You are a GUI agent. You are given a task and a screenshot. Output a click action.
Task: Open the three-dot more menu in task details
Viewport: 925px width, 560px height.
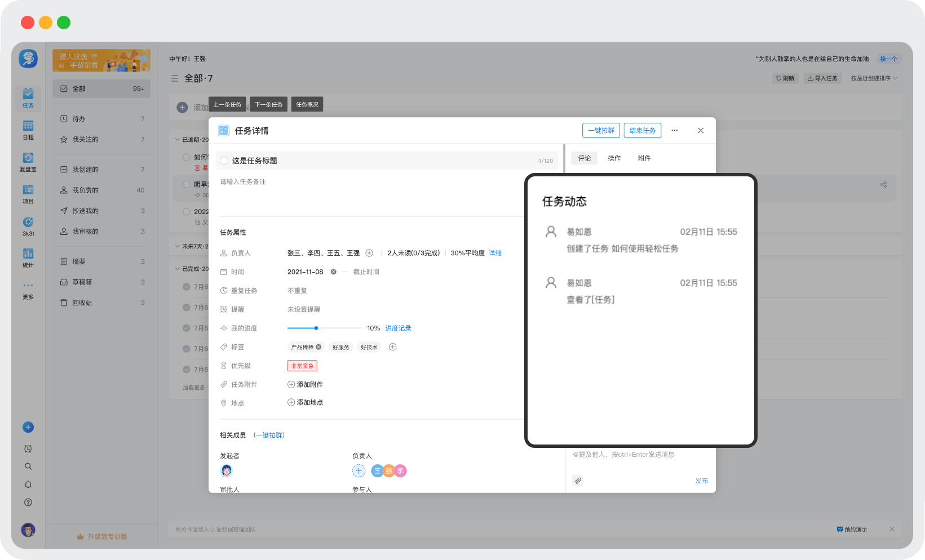[674, 130]
